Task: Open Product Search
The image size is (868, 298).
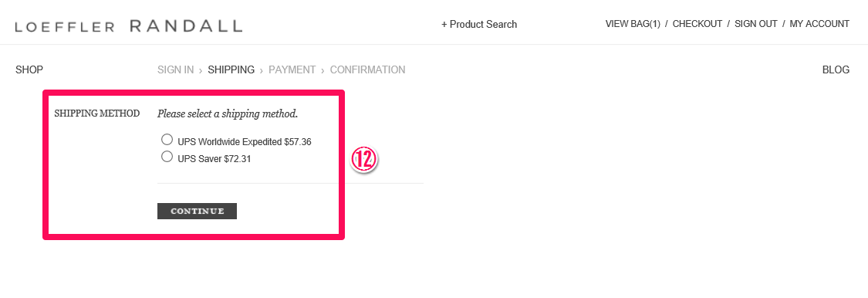Action: (479, 25)
